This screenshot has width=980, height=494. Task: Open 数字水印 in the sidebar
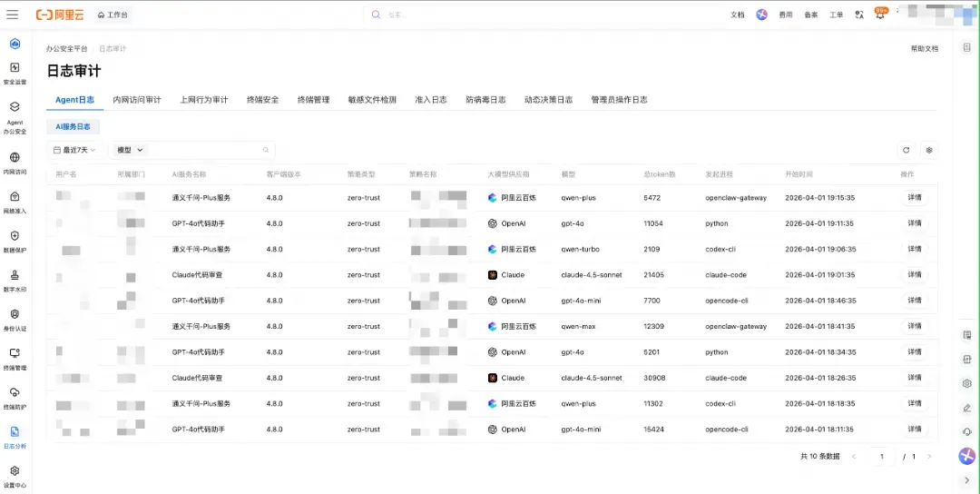[x=15, y=281]
